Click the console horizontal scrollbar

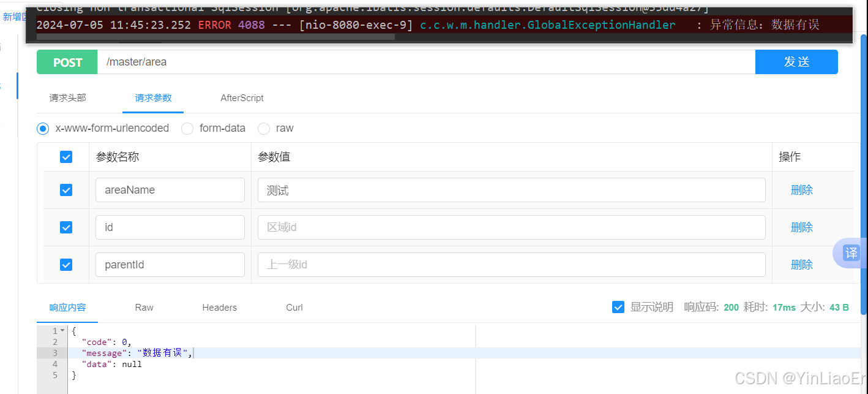pyautogui.click(x=215, y=37)
